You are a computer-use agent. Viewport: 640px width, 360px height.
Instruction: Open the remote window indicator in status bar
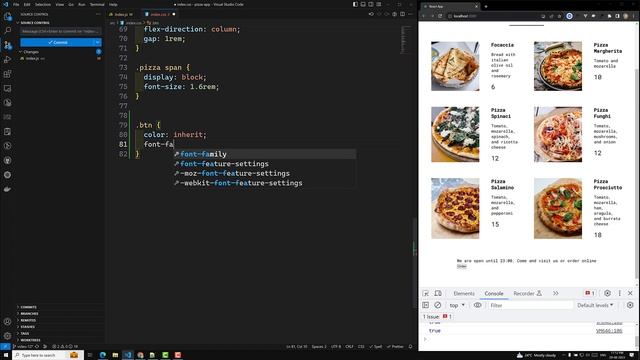click(5, 347)
